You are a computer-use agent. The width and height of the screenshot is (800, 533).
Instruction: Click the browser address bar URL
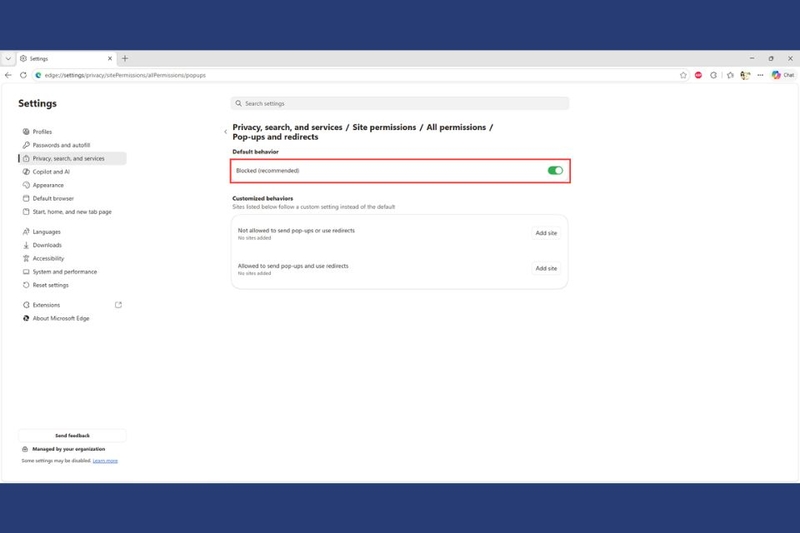125,75
